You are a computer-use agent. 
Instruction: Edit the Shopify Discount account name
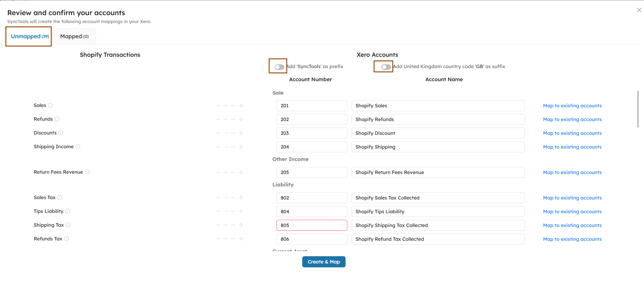coord(438,133)
